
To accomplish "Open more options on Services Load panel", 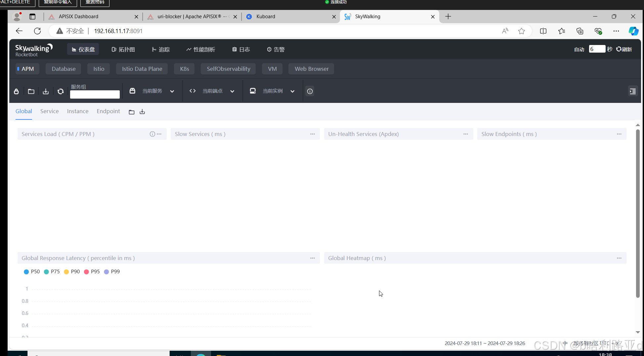I will (159, 134).
